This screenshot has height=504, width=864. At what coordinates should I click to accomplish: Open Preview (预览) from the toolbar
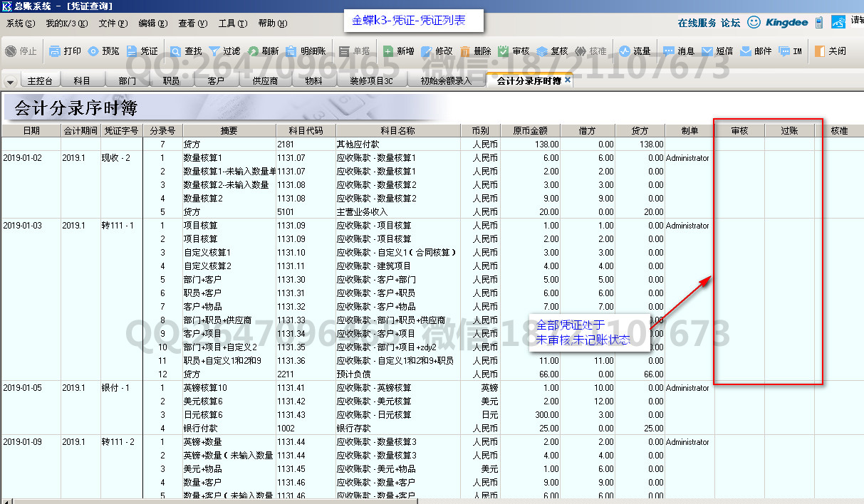pyautogui.click(x=94, y=51)
